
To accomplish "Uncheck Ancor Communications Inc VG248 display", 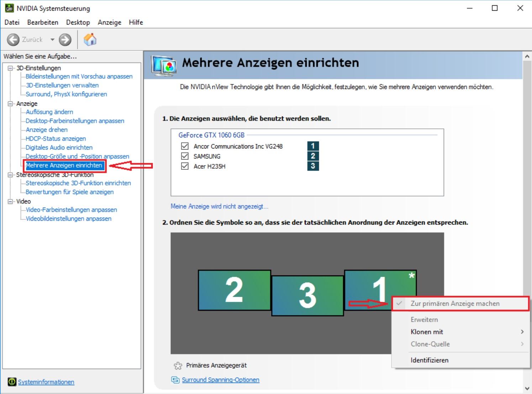I will tap(185, 146).
